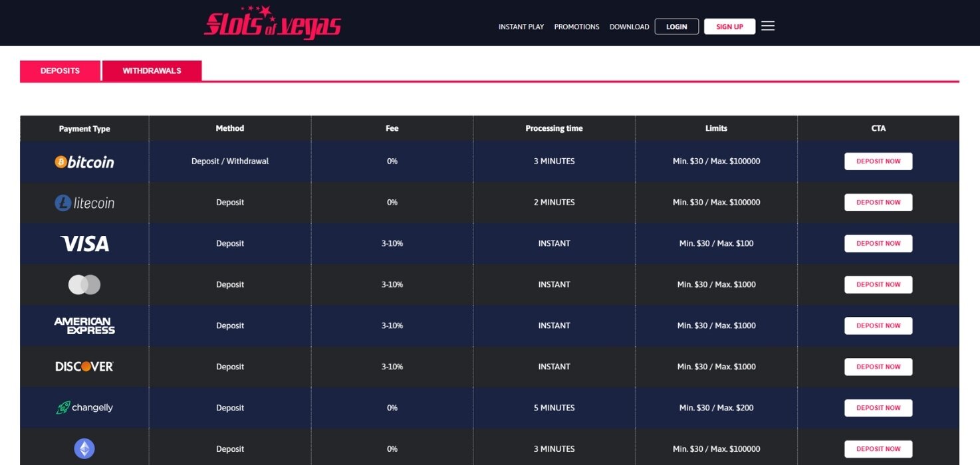Viewport: 980px width, 465px height.
Task: Switch to the Deposits tab
Action: tap(60, 70)
